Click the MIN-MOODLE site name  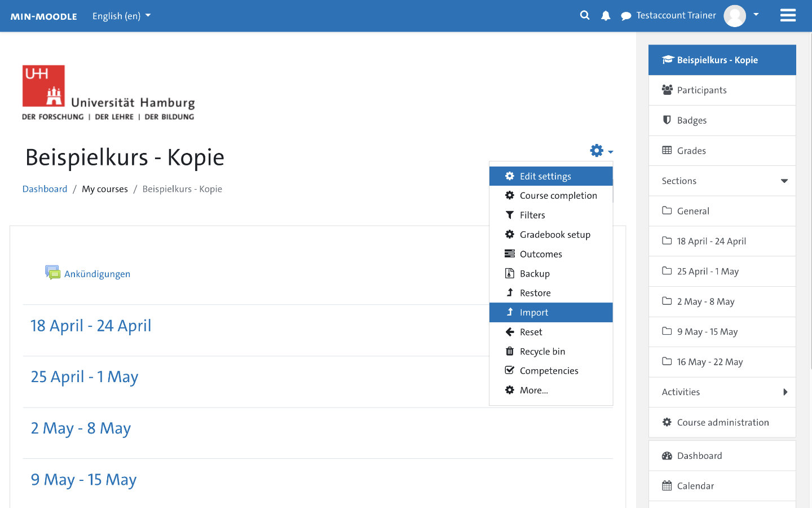(43, 16)
